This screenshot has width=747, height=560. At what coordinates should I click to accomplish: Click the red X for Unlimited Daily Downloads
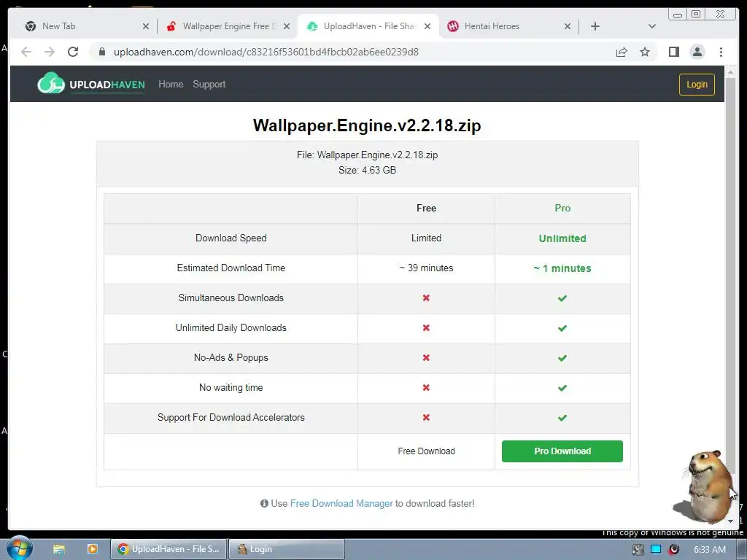coord(426,327)
